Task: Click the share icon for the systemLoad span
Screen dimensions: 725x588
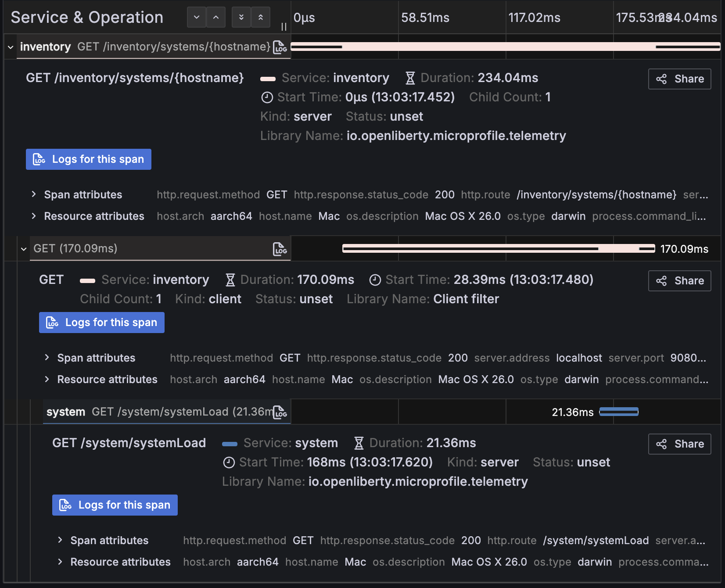Action: tap(662, 444)
